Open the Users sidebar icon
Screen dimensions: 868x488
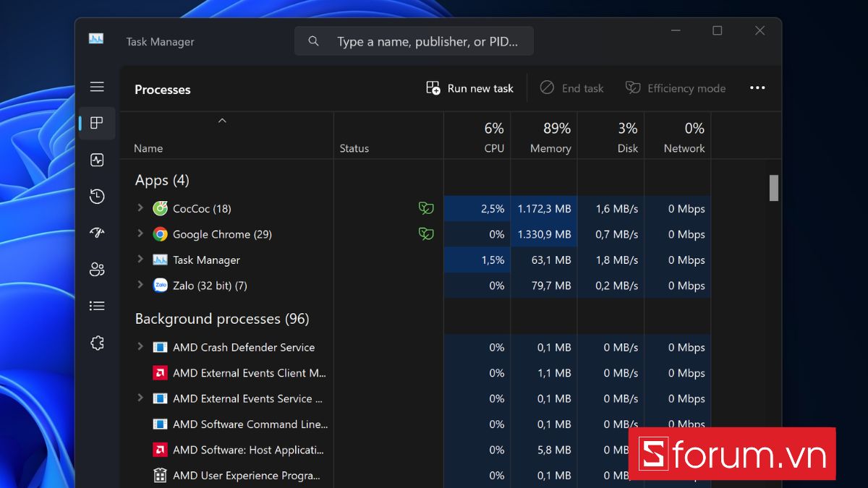tap(97, 270)
